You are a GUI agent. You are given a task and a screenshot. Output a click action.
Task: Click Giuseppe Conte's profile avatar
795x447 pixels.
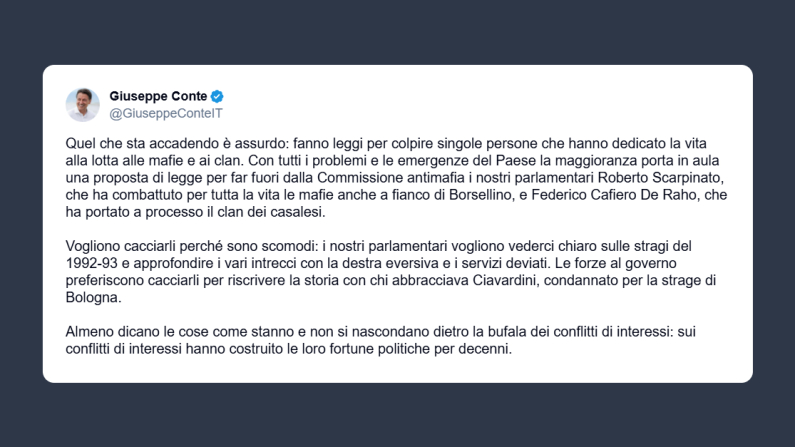point(82,104)
